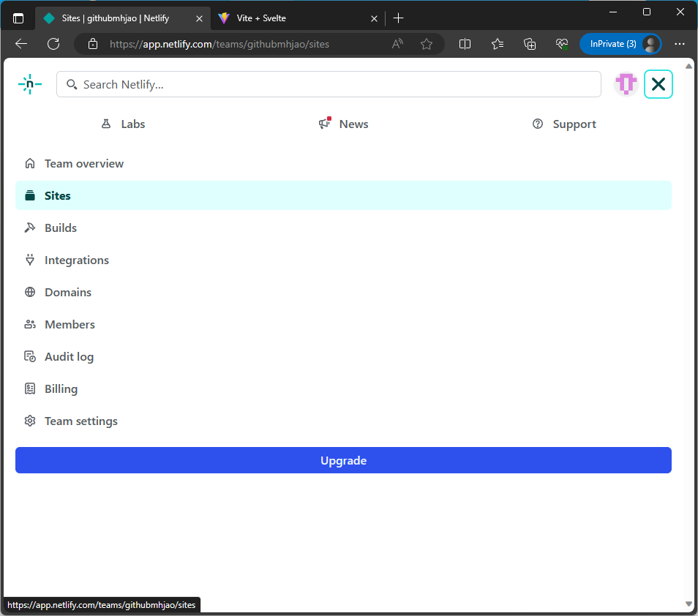Viewport: 698px width, 616px height.
Task: Open the pink user avatar menu
Action: coord(626,83)
